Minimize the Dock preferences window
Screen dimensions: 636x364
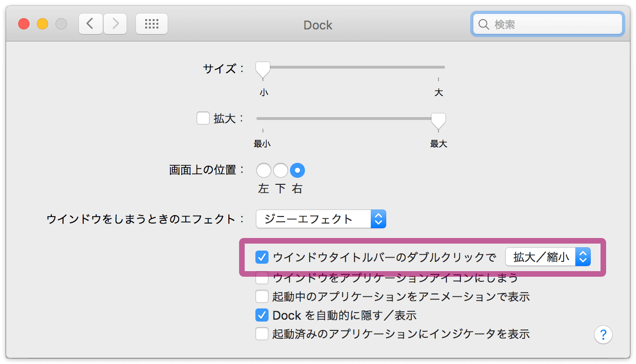coord(42,24)
